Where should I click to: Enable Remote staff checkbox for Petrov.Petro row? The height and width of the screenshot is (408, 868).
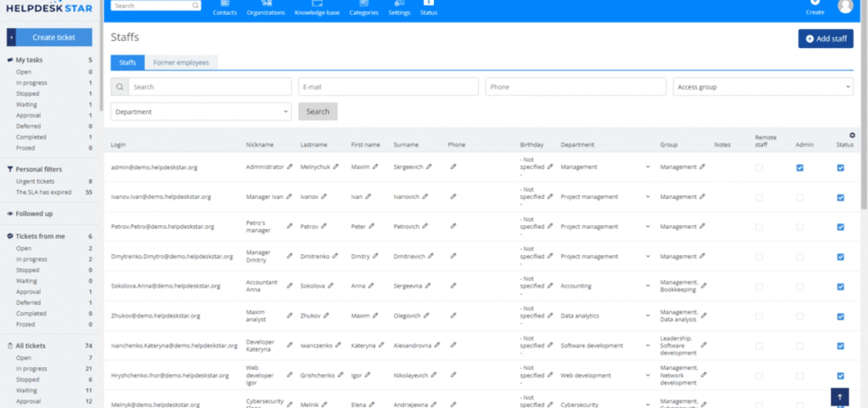759,227
